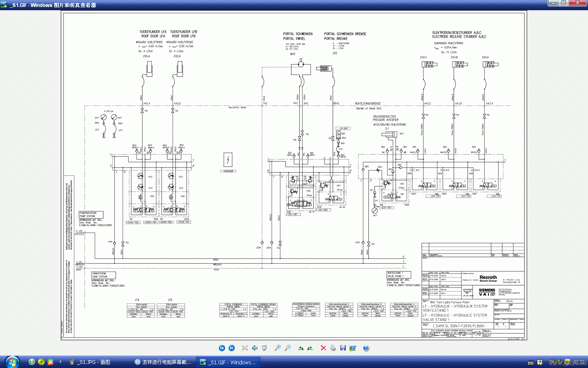
Task: Open viewer help with the question mark icon
Action: [366, 348]
